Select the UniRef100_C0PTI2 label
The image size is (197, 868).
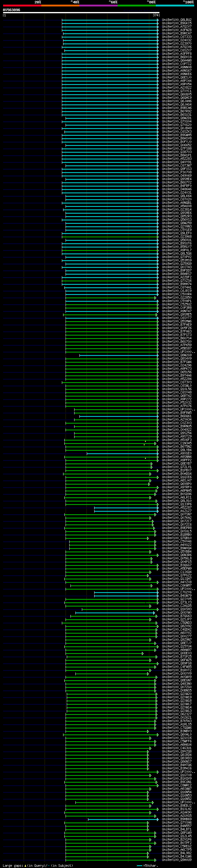(176, 64)
